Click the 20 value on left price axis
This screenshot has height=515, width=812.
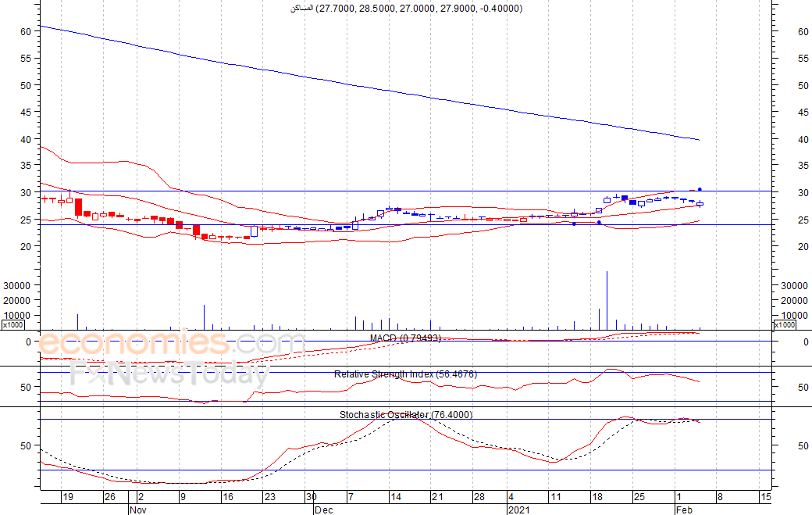[26, 247]
